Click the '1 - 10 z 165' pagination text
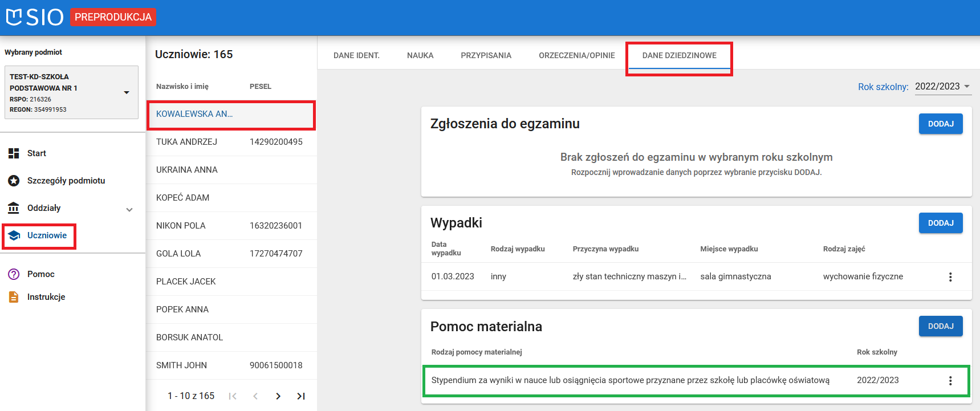 pos(191,396)
